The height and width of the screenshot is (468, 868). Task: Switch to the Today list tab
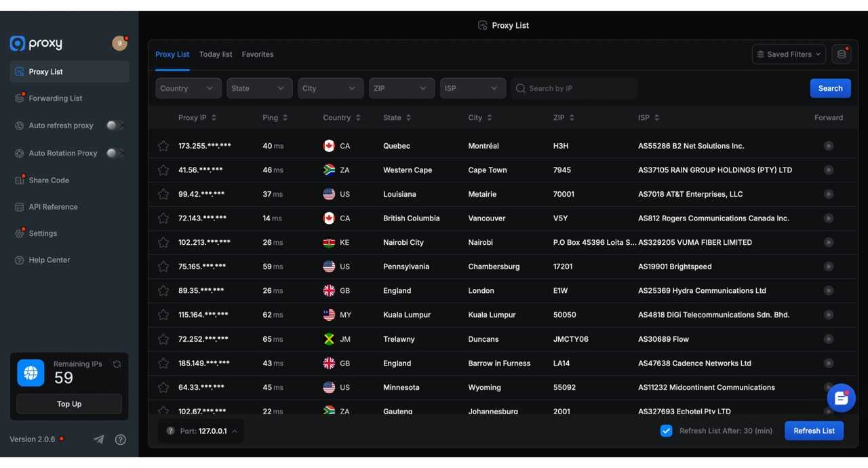coord(216,54)
